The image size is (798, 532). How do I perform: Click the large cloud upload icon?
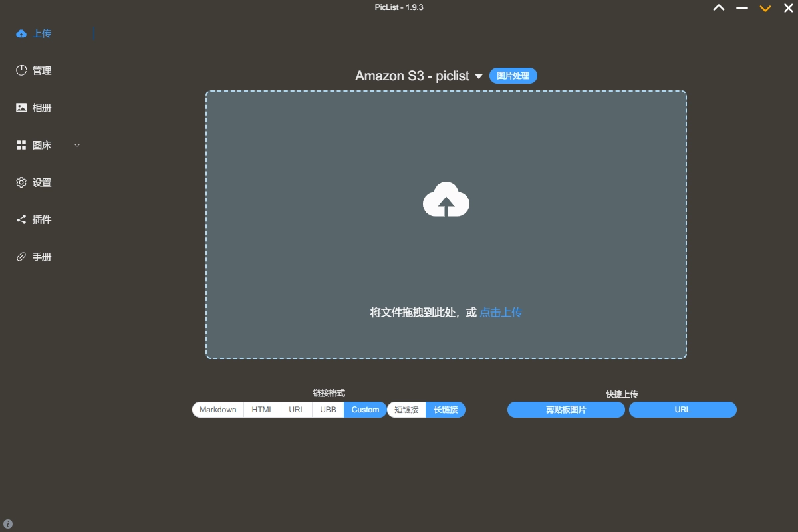point(446,199)
